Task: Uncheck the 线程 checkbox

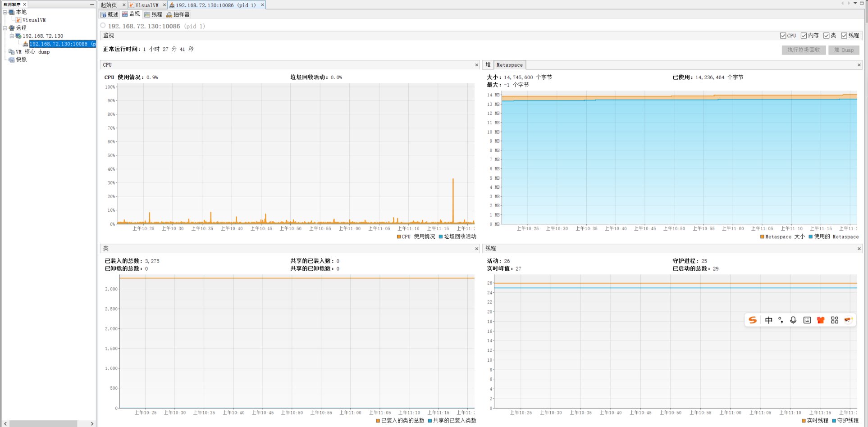Action: click(844, 36)
